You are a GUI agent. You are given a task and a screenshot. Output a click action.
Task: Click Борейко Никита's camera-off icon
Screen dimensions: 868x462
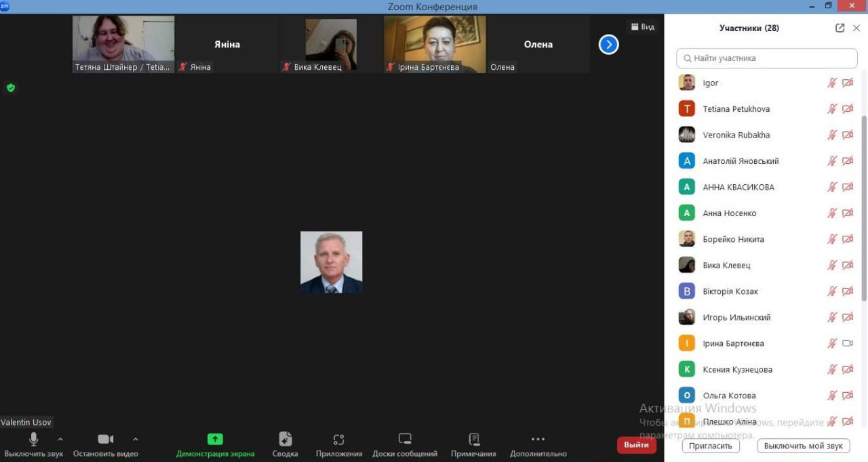pyautogui.click(x=848, y=239)
